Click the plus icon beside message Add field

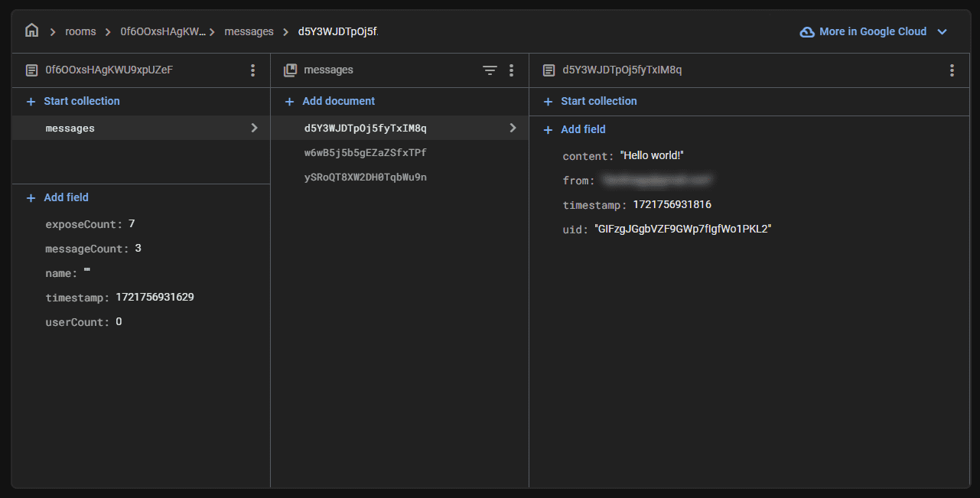coord(548,129)
